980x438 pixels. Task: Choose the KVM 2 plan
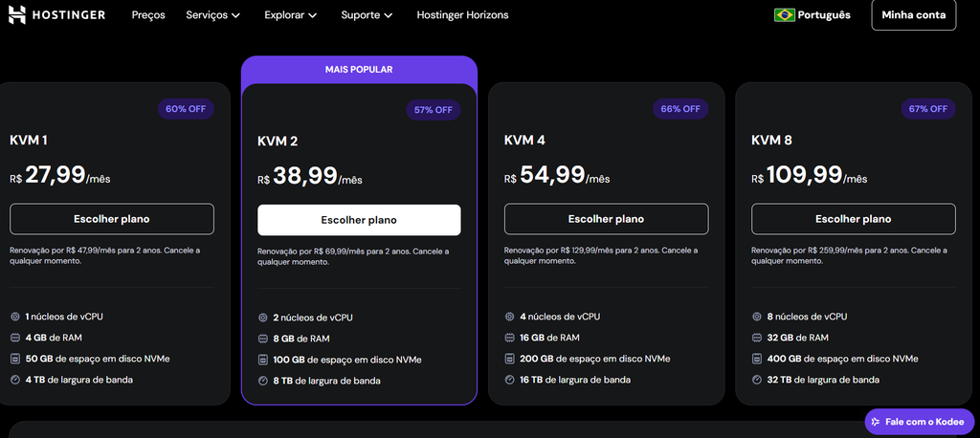point(359,220)
